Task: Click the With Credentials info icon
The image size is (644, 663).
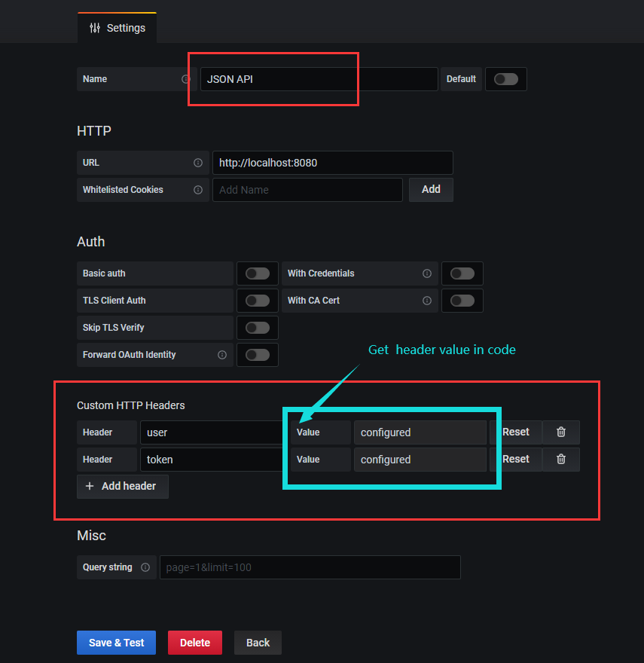Action: coord(427,273)
